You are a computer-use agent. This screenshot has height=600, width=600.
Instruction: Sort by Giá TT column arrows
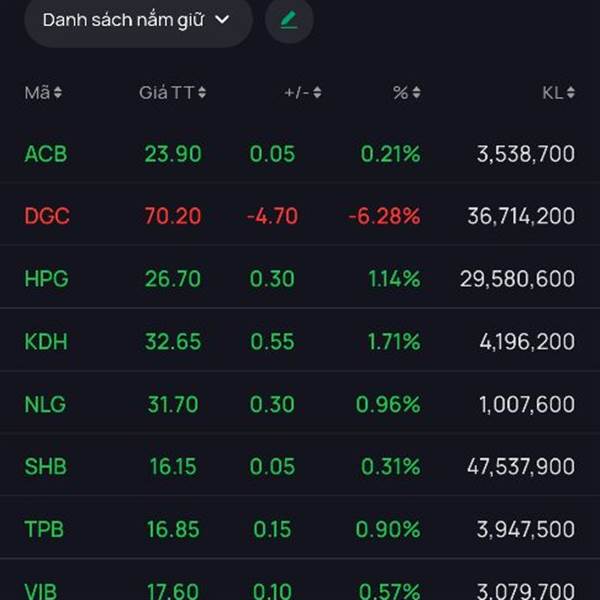tap(202, 93)
